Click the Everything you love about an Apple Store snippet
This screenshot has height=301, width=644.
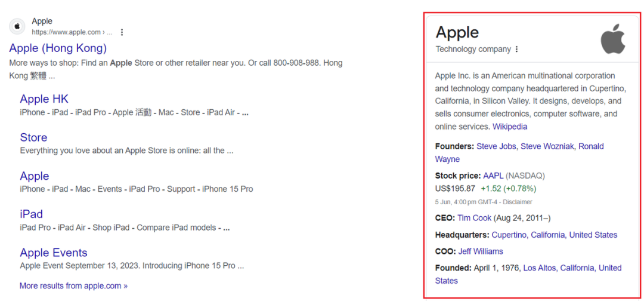[127, 151]
